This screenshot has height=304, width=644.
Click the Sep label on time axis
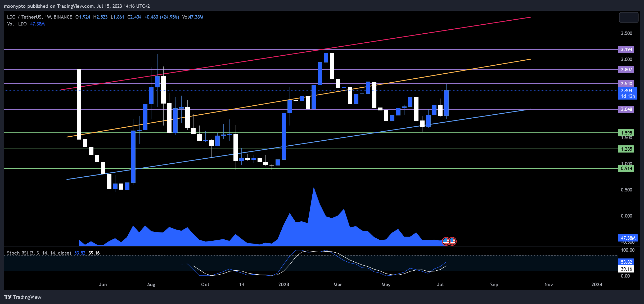tap(494, 284)
